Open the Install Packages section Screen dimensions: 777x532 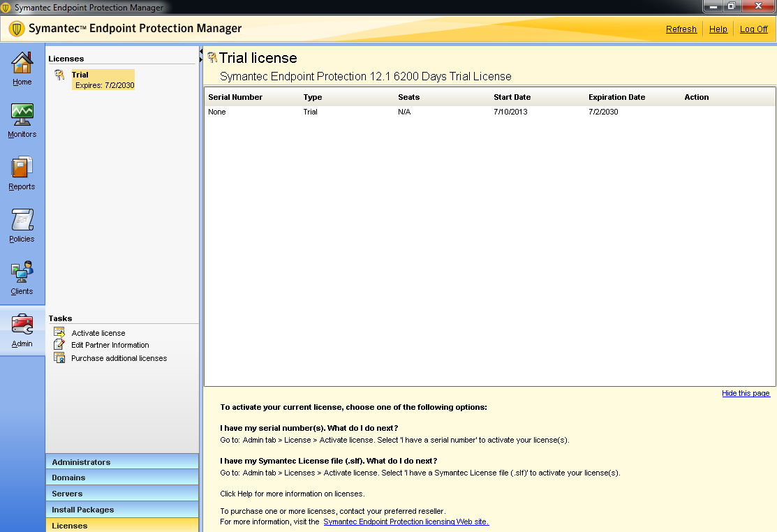coord(122,509)
